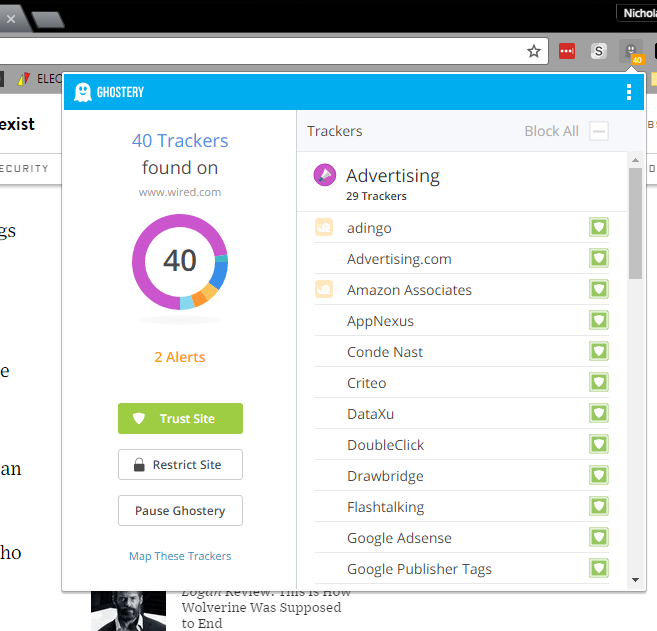
Task: Toggle blocking for adingo tracker
Action: [x=599, y=228]
